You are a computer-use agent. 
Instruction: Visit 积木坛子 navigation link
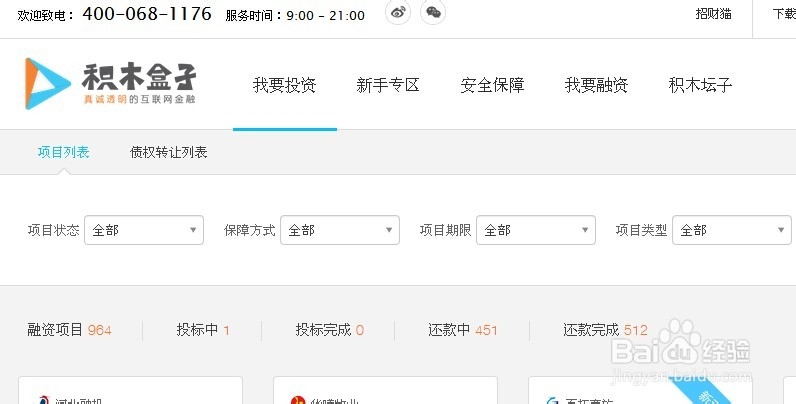coord(701,85)
